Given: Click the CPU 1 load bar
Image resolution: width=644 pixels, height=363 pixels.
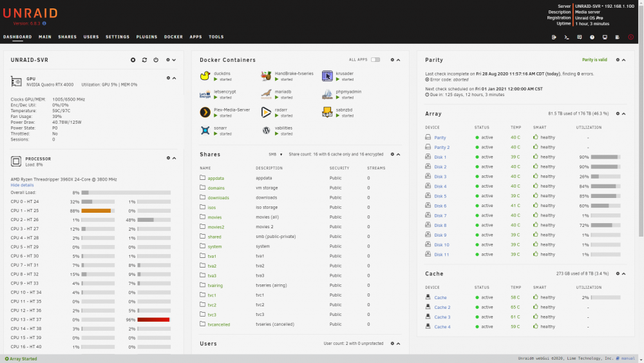Looking at the screenshot, I should [98, 211].
